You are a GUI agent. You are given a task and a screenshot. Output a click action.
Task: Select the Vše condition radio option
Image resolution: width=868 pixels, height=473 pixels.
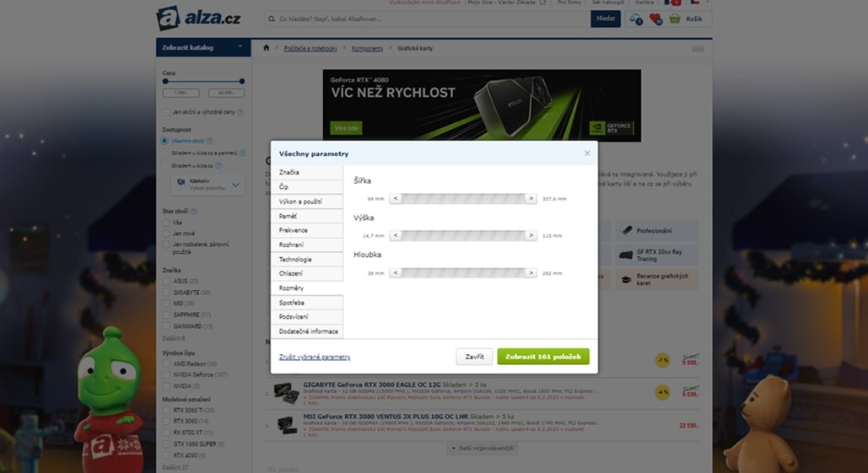(166, 223)
